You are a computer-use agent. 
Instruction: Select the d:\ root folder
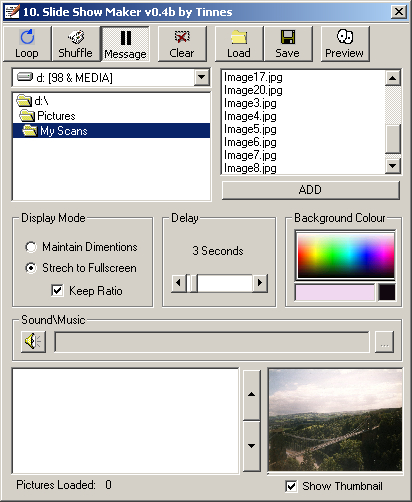click(x=111, y=101)
